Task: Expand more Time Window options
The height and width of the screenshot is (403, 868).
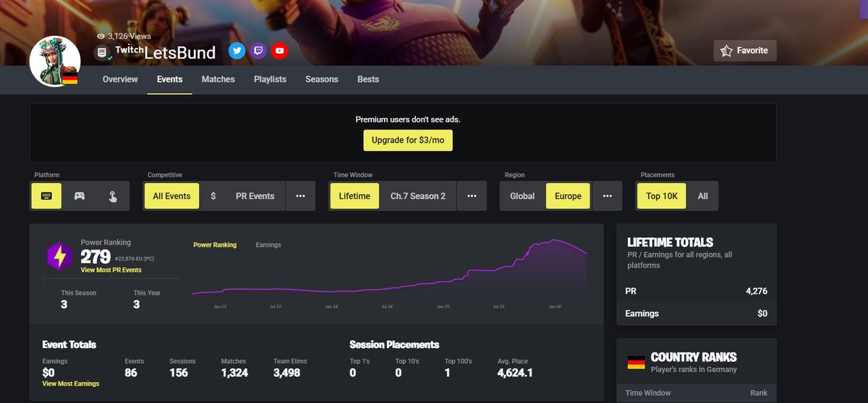Action: [x=472, y=196]
